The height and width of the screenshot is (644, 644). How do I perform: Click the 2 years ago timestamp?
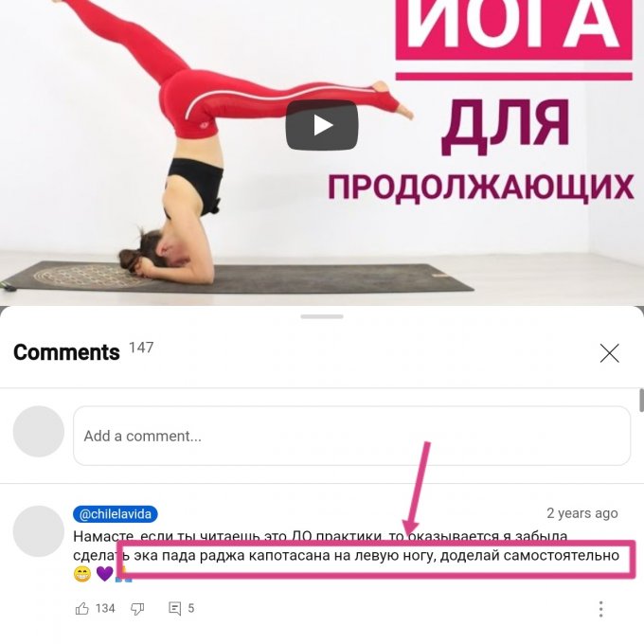(x=582, y=513)
